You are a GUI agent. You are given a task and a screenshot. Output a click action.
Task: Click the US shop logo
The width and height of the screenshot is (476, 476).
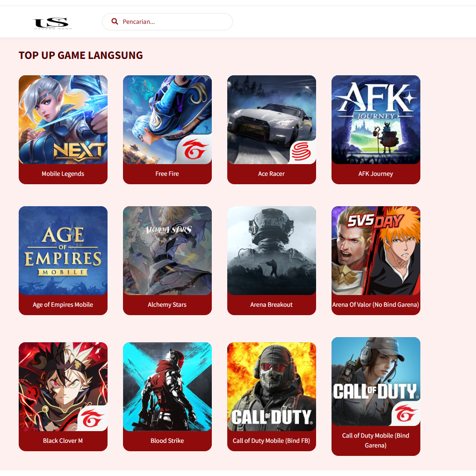(x=52, y=23)
